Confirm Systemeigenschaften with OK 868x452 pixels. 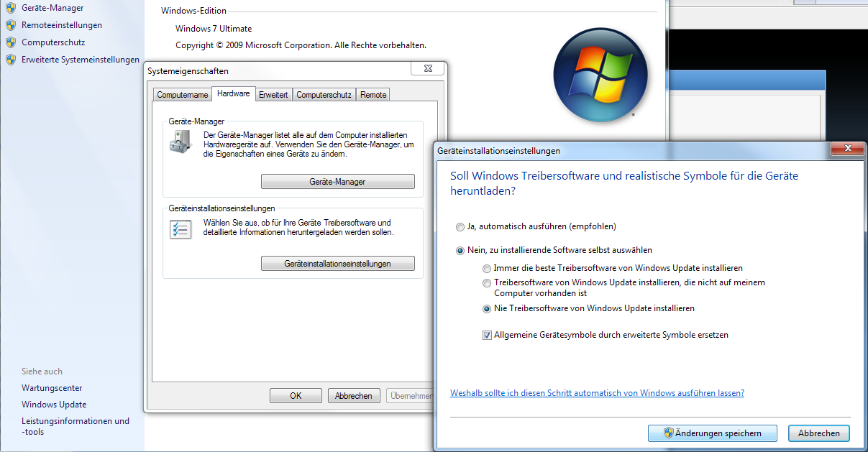point(296,396)
